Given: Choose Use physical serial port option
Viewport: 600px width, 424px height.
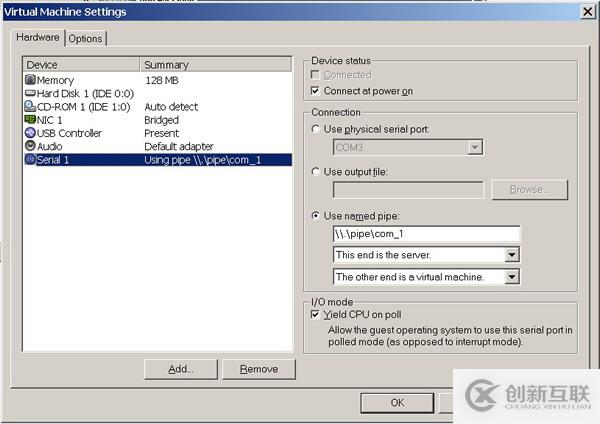Looking at the screenshot, I should click(317, 129).
